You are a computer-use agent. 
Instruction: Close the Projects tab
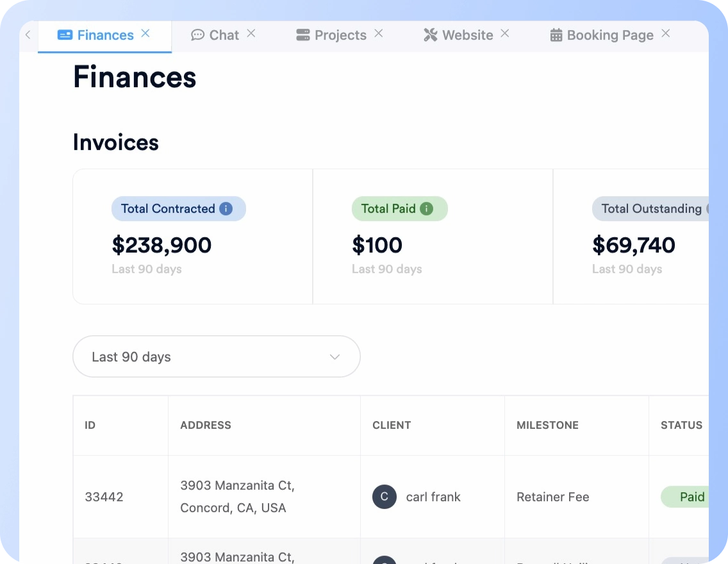tap(379, 33)
